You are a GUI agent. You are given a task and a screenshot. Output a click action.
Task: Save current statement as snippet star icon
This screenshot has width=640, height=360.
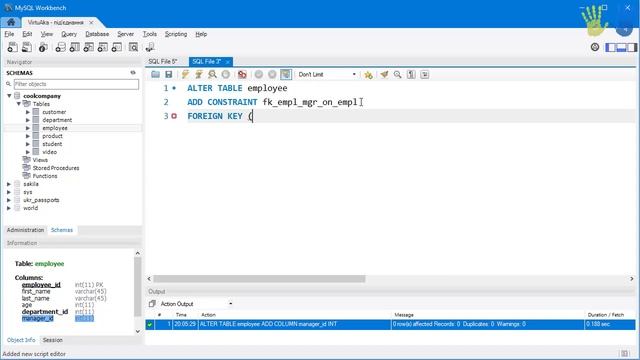click(x=368, y=74)
